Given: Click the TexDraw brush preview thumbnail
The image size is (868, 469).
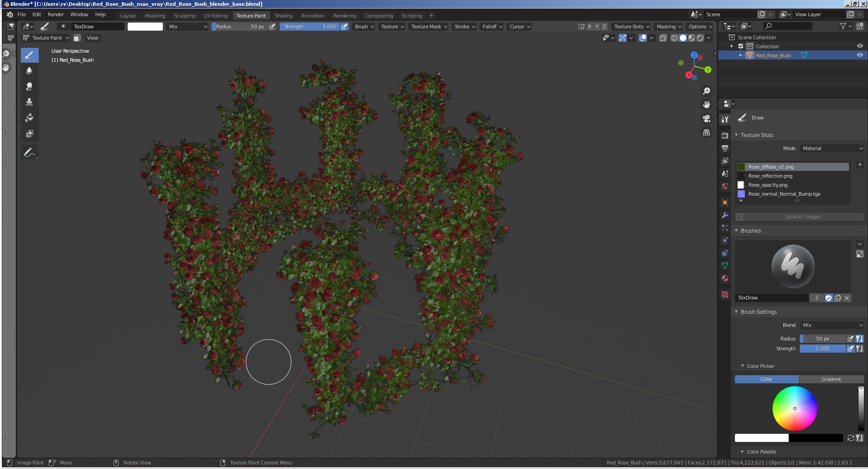Looking at the screenshot, I should click(793, 266).
